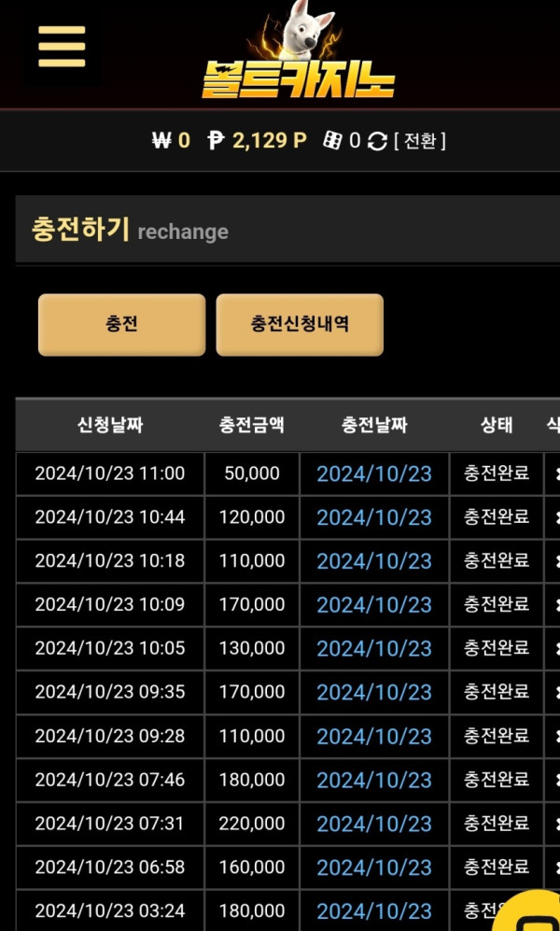Click the dice chips icon
560x931 pixels.
tap(332, 141)
